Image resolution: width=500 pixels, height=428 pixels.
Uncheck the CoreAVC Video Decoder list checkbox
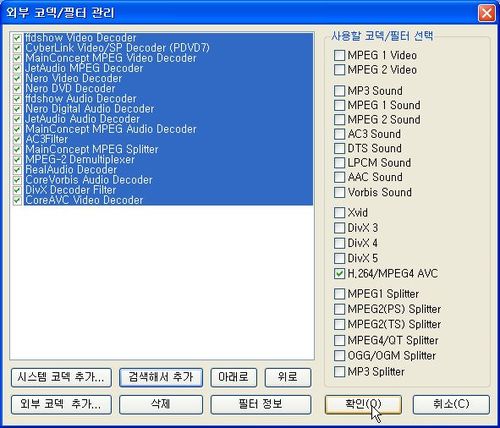[17, 200]
